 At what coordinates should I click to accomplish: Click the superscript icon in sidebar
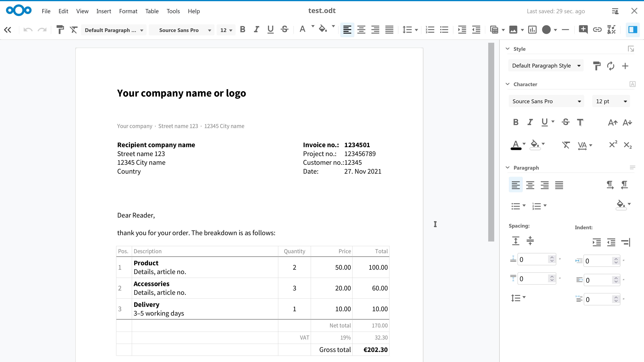[613, 145]
